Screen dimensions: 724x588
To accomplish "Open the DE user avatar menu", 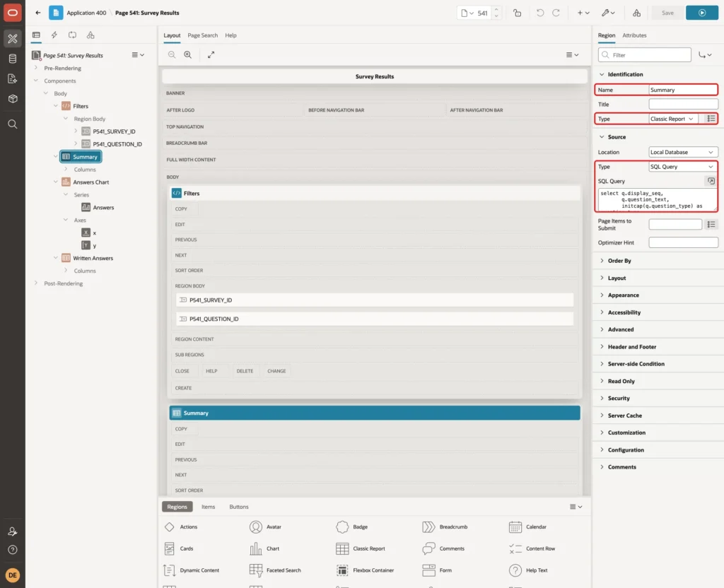I will (x=13, y=575).
